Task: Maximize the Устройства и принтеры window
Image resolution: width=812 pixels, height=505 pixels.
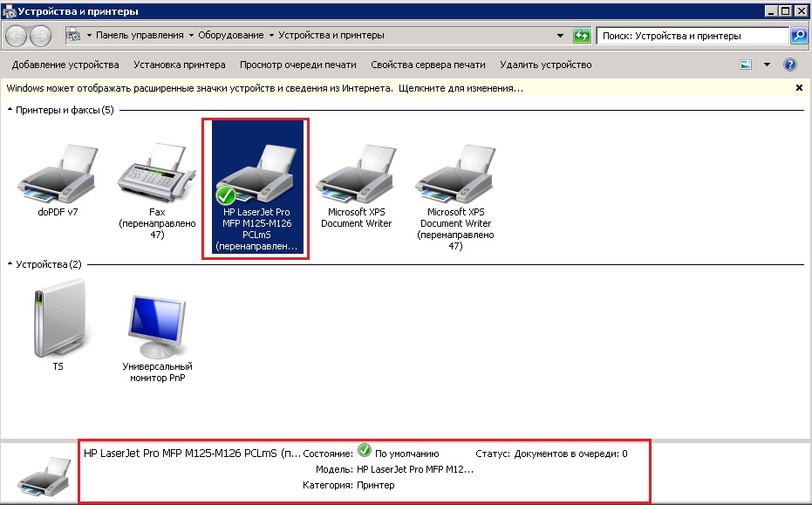Action: [785, 10]
